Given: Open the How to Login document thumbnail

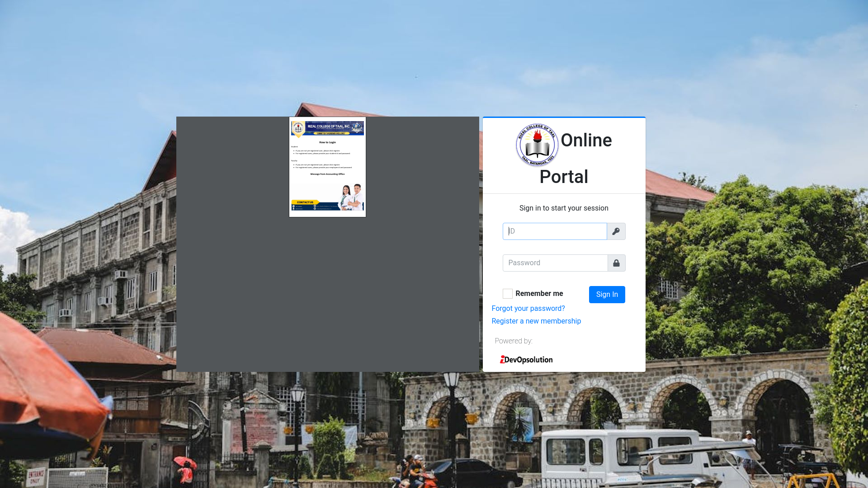Looking at the screenshot, I should 327,167.
